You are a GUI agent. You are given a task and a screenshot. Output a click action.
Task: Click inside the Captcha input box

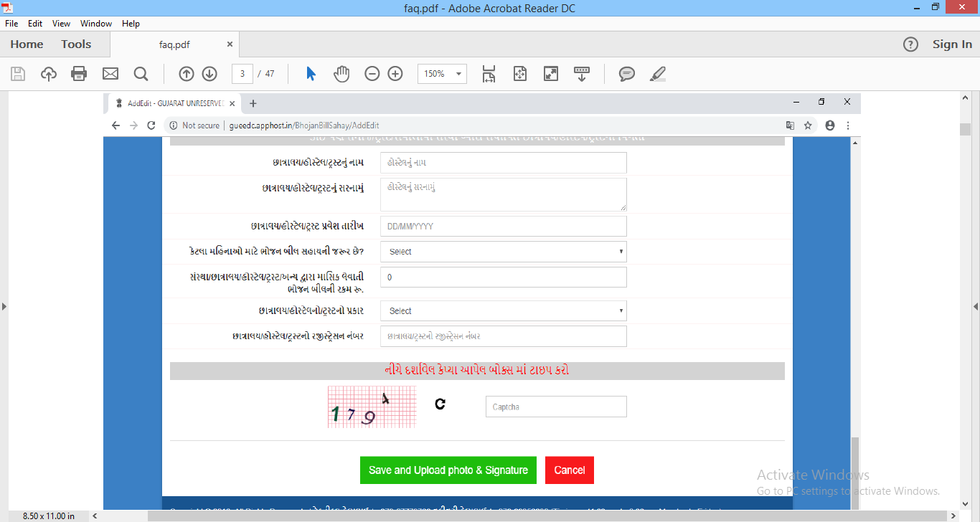pos(556,407)
